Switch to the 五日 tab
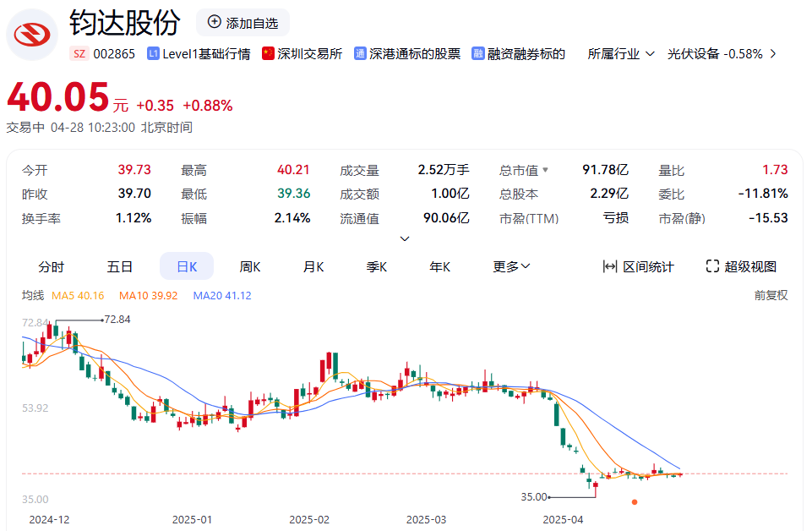The height and width of the screenshot is (531, 812). point(120,267)
